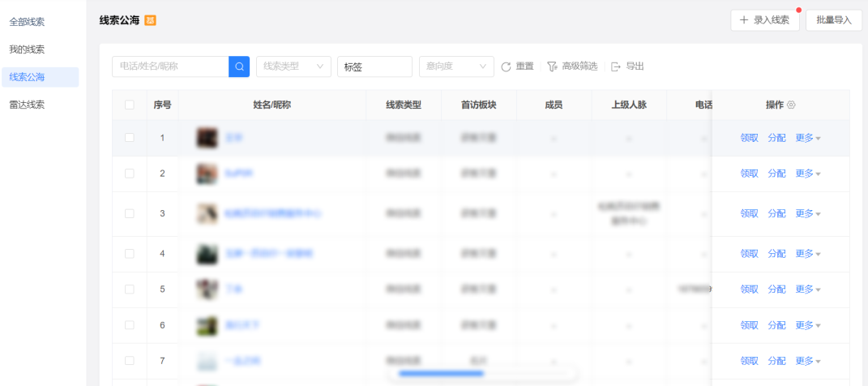Image resolution: width=868 pixels, height=386 pixels.
Task: Check the checkbox for row 2
Action: pyautogui.click(x=130, y=174)
